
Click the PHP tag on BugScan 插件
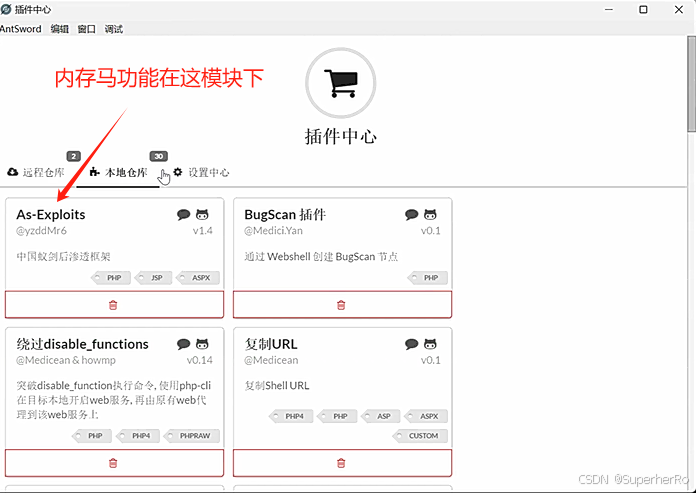click(427, 278)
